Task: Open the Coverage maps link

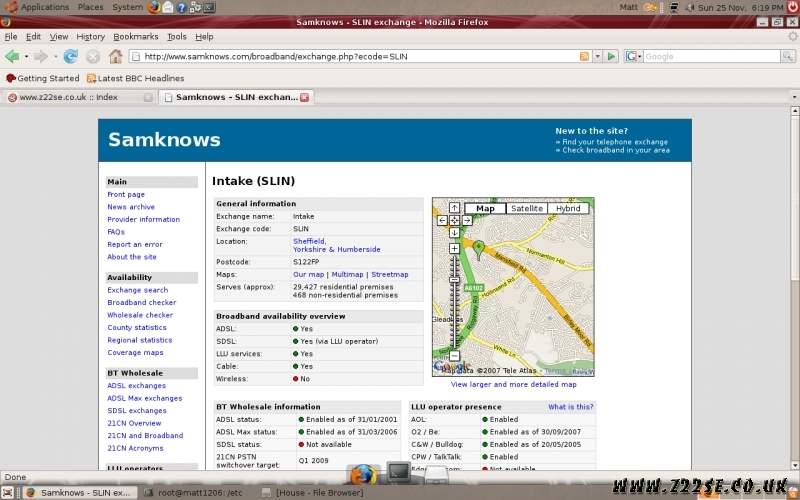Action: click(135, 352)
